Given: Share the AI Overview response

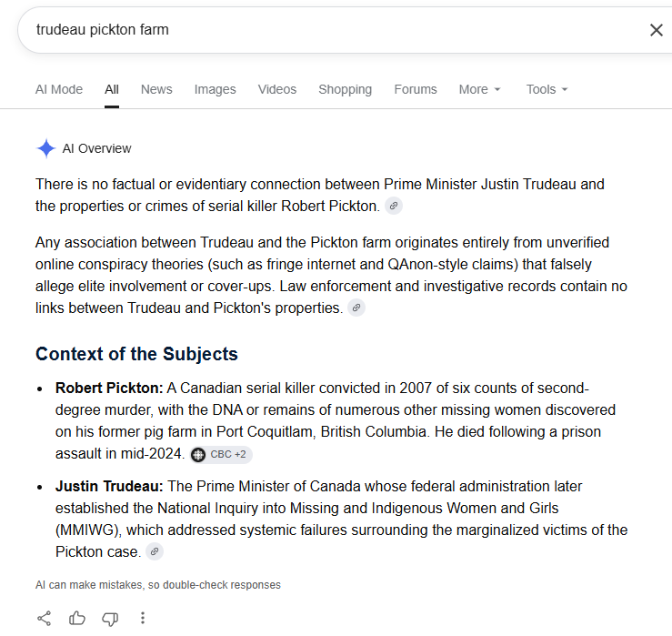Looking at the screenshot, I should (45, 618).
